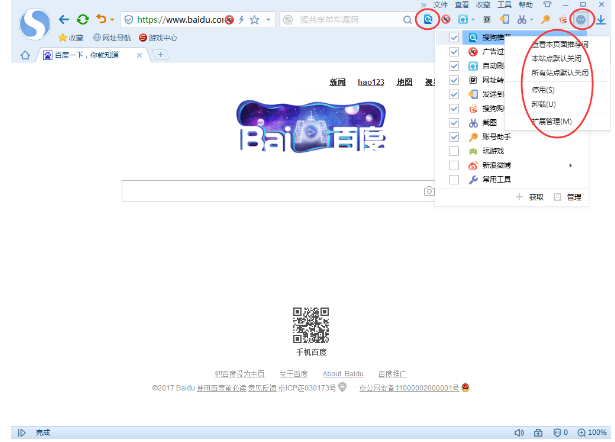The height and width of the screenshot is (442, 615).
Task: Open dropdown next to orange undo icon
Action: [112, 20]
